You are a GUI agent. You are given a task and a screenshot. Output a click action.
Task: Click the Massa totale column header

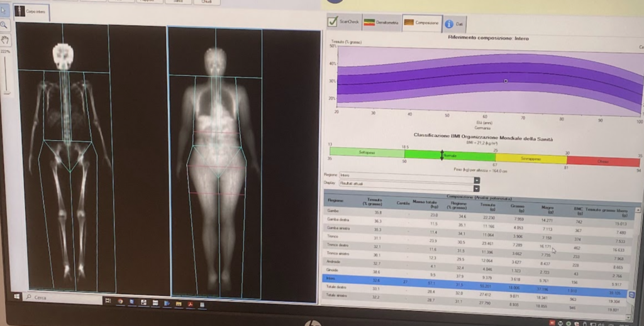coord(426,204)
